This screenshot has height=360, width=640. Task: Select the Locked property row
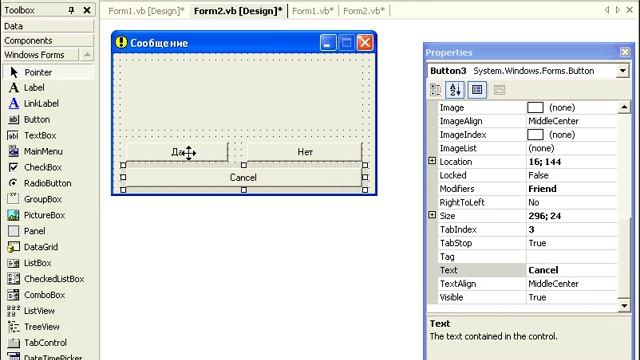(527, 175)
